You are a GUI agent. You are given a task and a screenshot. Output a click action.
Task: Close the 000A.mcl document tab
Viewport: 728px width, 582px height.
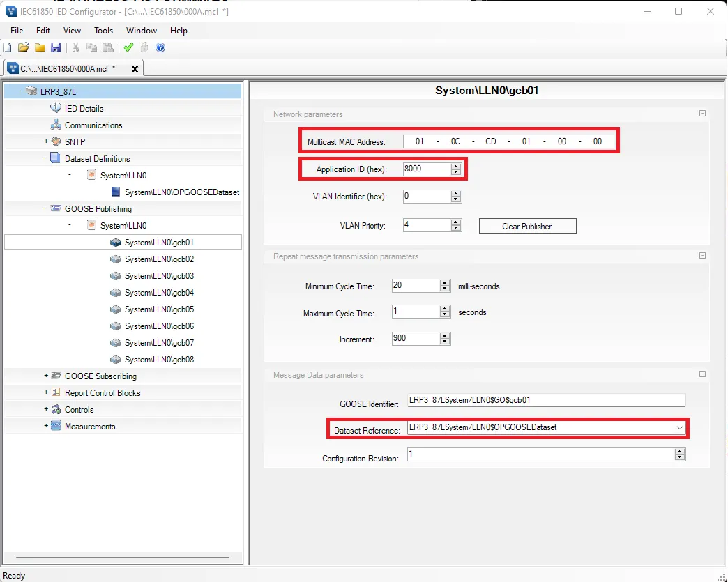point(135,69)
